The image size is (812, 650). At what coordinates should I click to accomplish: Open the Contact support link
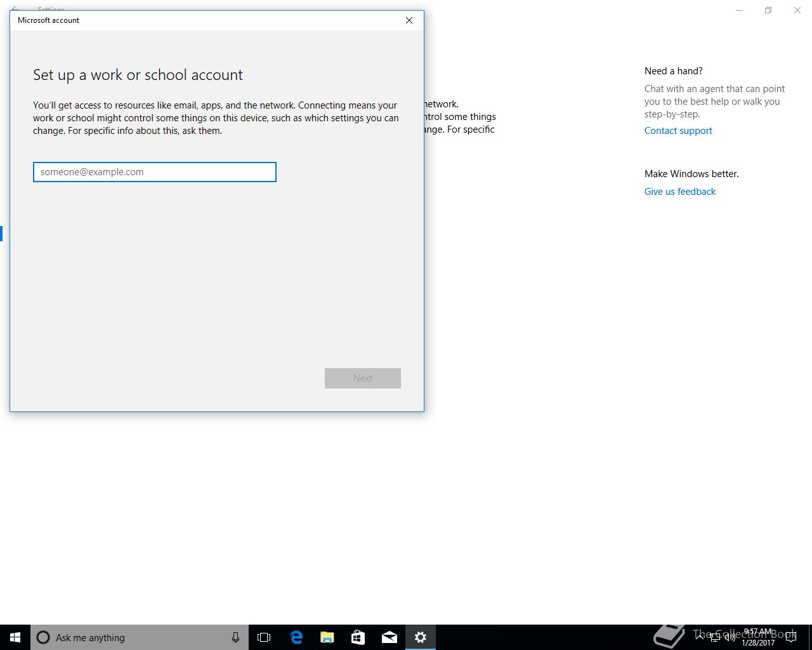click(x=678, y=131)
